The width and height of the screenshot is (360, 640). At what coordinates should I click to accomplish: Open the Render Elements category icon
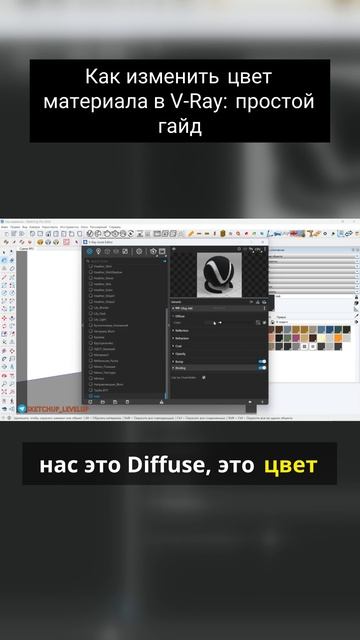pyautogui.click(x=116, y=251)
